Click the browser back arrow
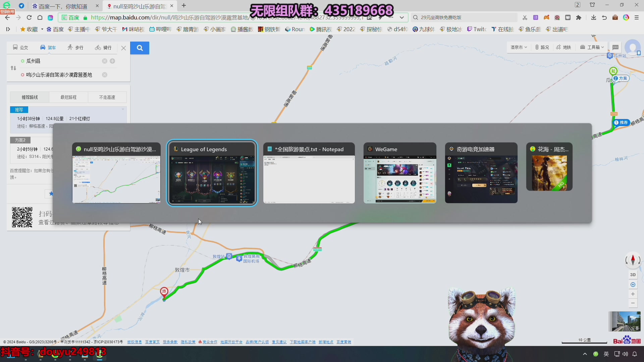The image size is (644, 362). [x=7, y=17]
